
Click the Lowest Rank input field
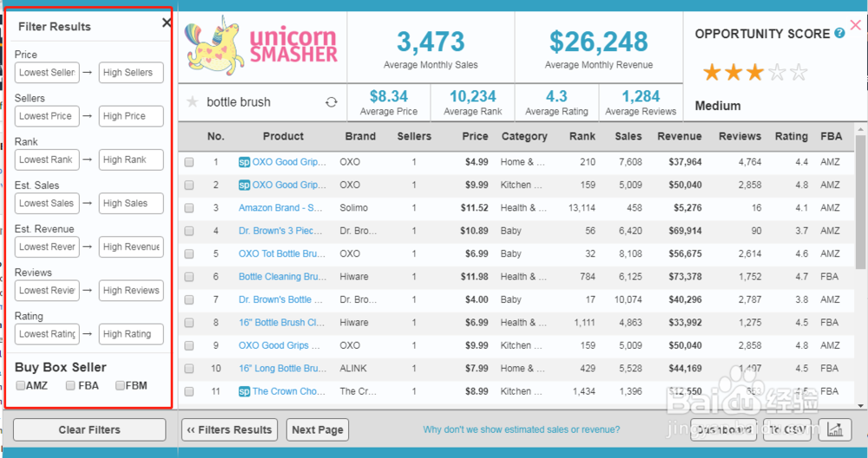point(47,160)
